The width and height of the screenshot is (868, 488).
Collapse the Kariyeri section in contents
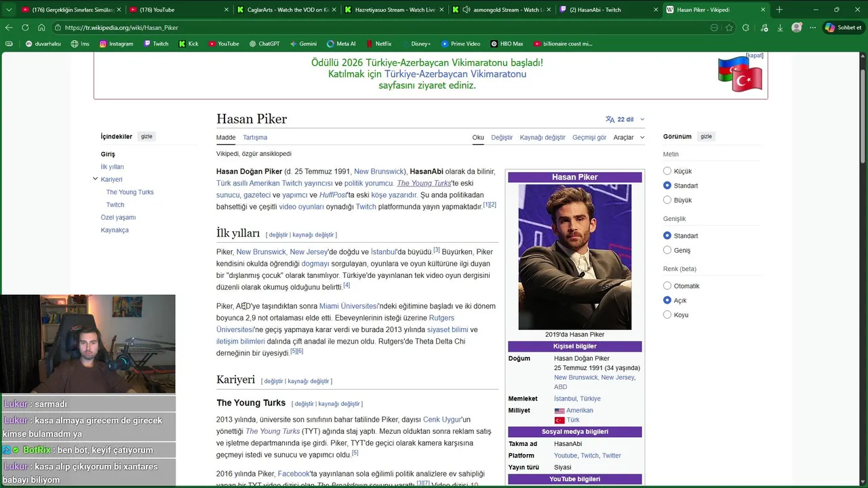click(95, 179)
